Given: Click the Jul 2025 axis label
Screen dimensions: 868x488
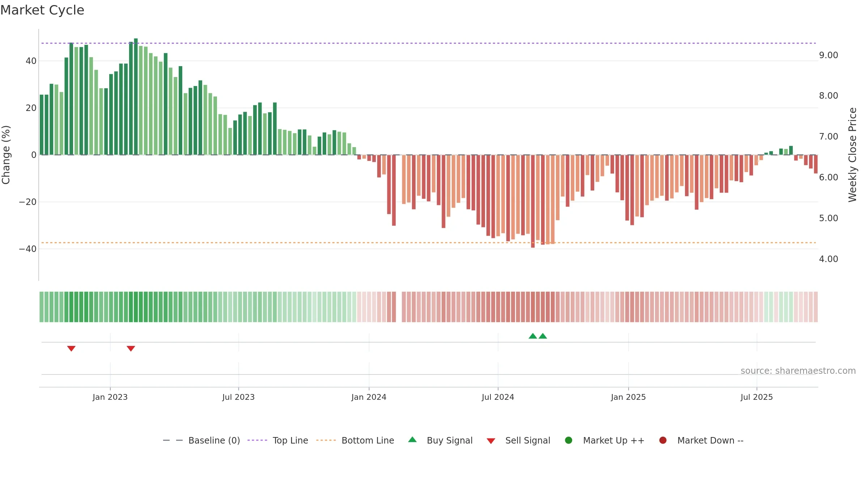Looking at the screenshot, I should point(757,397).
